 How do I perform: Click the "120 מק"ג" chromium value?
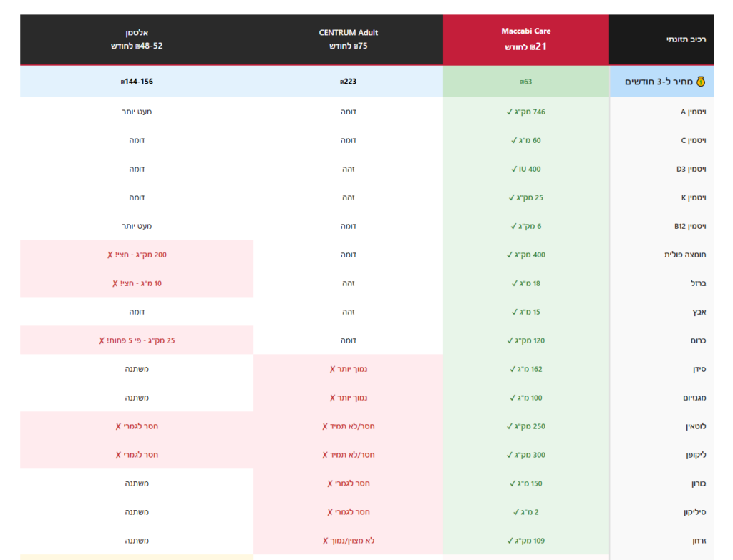pyautogui.click(x=526, y=340)
